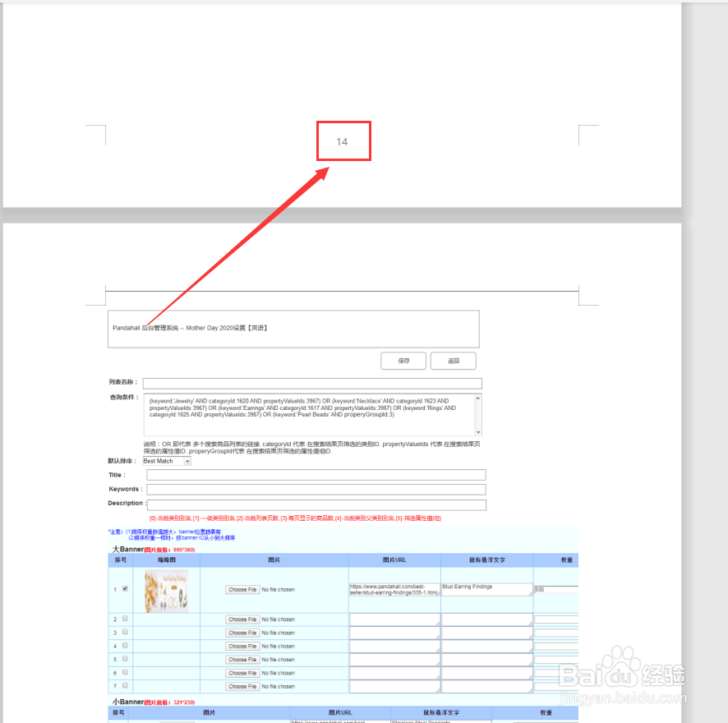Focus the Title input field
The width and height of the screenshot is (728, 723).
pyautogui.click(x=316, y=475)
